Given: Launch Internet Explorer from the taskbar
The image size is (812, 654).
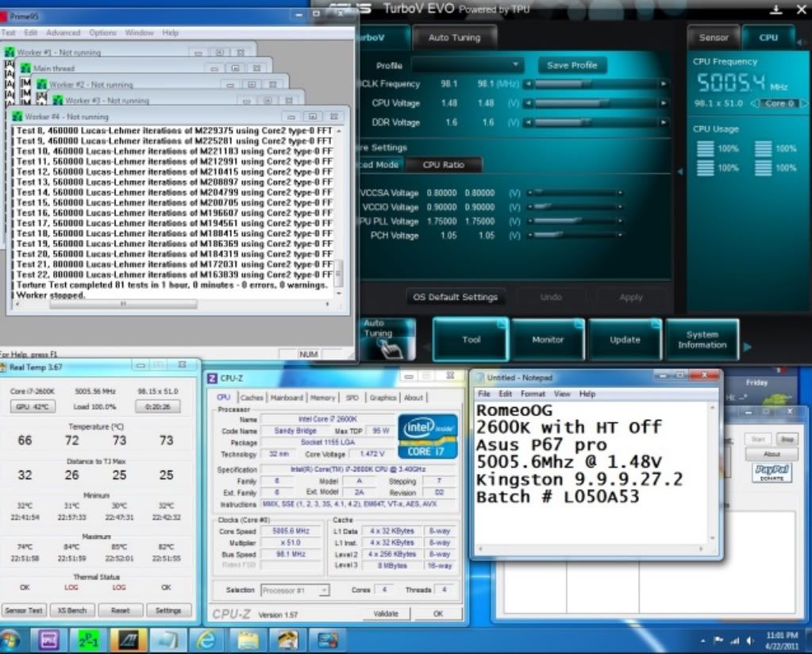Looking at the screenshot, I should point(206,641).
